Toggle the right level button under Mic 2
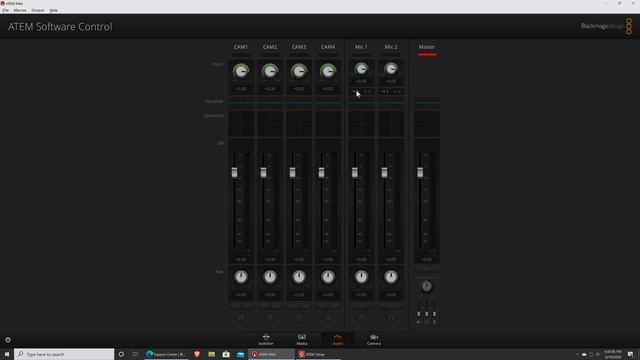Image resolution: width=640 pixels, height=360 pixels. (397, 91)
